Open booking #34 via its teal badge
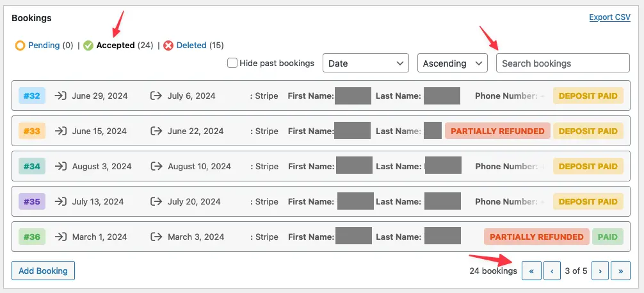The height and width of the screenshot is (293, 644). 32,167
